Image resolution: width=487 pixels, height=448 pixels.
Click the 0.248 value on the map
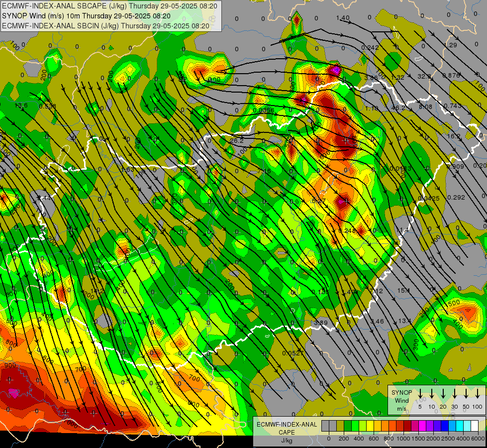click(347, 231)
